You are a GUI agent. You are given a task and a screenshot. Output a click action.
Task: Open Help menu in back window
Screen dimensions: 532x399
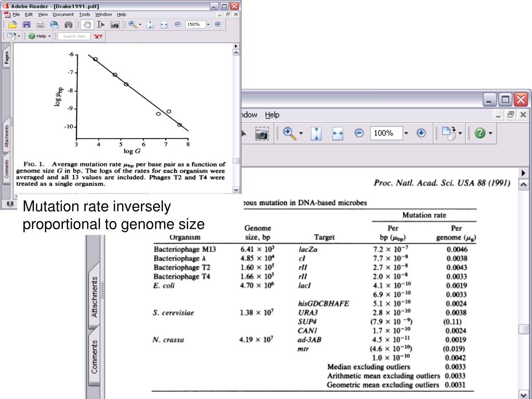click(x=272, y=115)
